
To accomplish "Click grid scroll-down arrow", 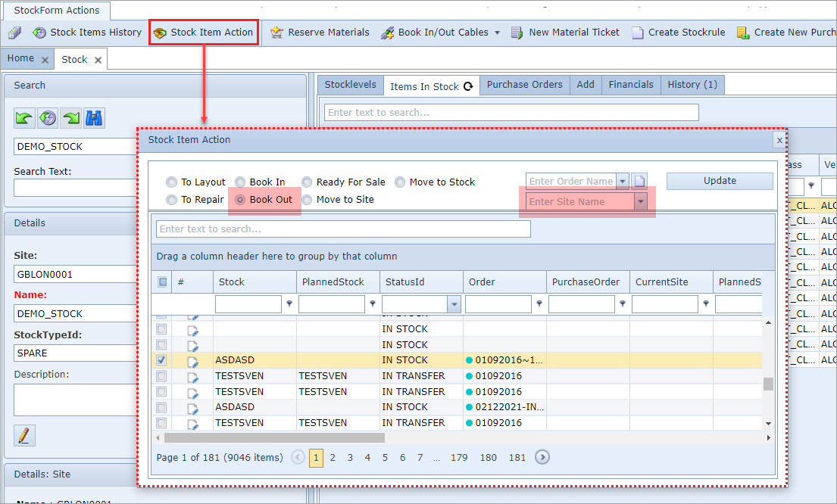I will tap(768, 424).
